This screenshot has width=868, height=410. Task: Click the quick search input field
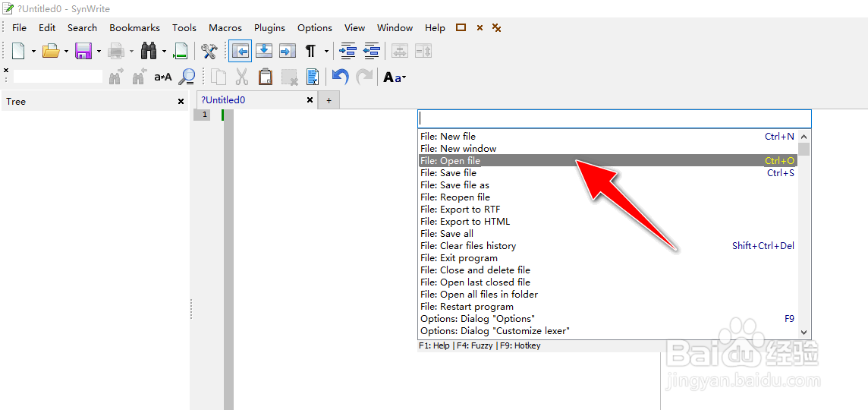pos(58,77)
